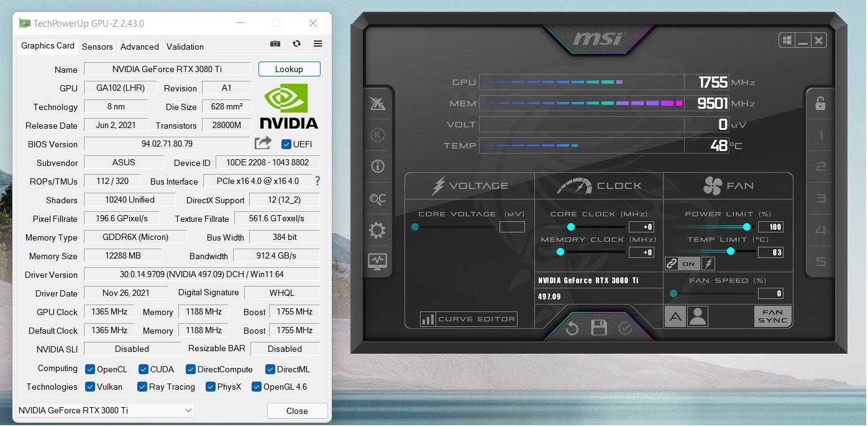Image resolution: width=868 pixels, height=427 pixels.
Task: Select Afterburner profile slot 1
Action: tap(820, 135)
